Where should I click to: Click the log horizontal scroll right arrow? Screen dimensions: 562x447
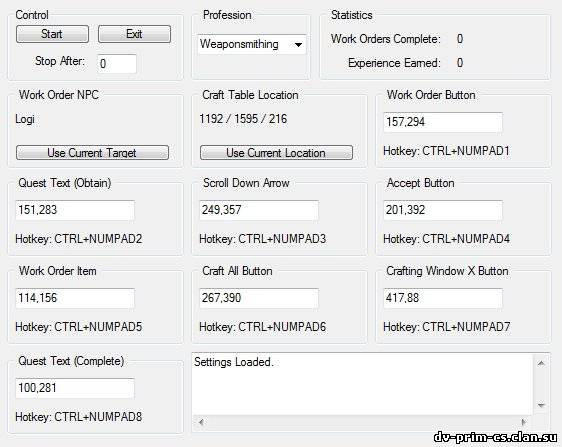524,422
